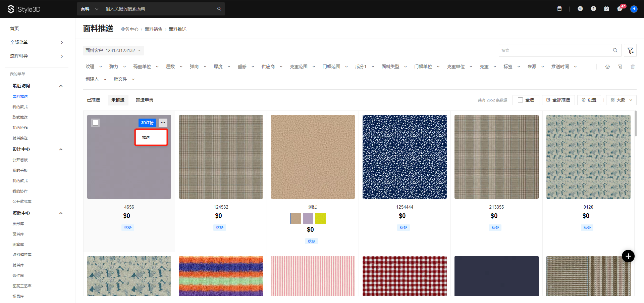Click the trash icon to clear filters
The width and height of the screenshot is (644, 303).
[x=633, y=67]
